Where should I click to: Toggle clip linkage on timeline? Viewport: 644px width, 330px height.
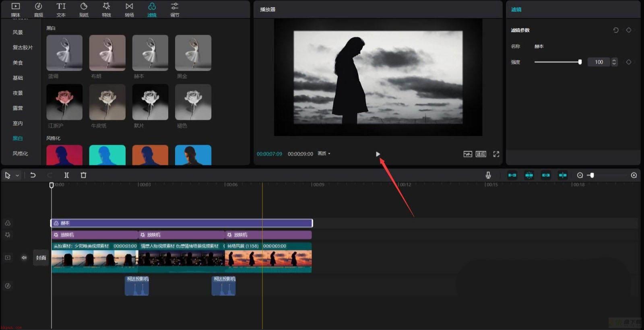click(546, 175)
